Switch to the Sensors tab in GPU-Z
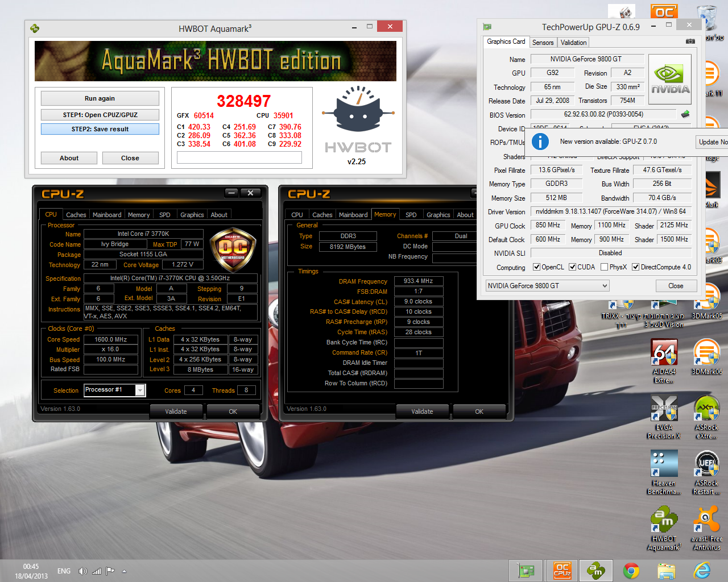The width and height of the screenshot is (728, 582). coord(543,43)
